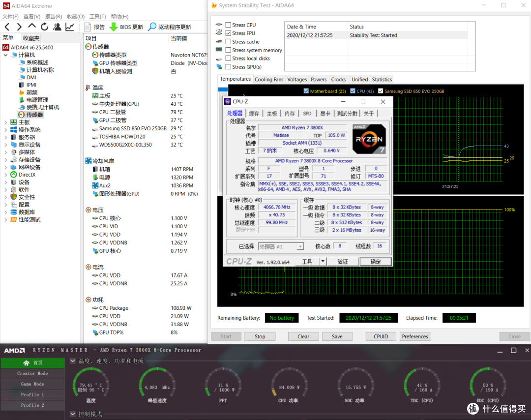Collapse 温度、速度、功率和电流 section in Ryzen Master
This screenshot has height=420, width=531.
click(72, 361)
